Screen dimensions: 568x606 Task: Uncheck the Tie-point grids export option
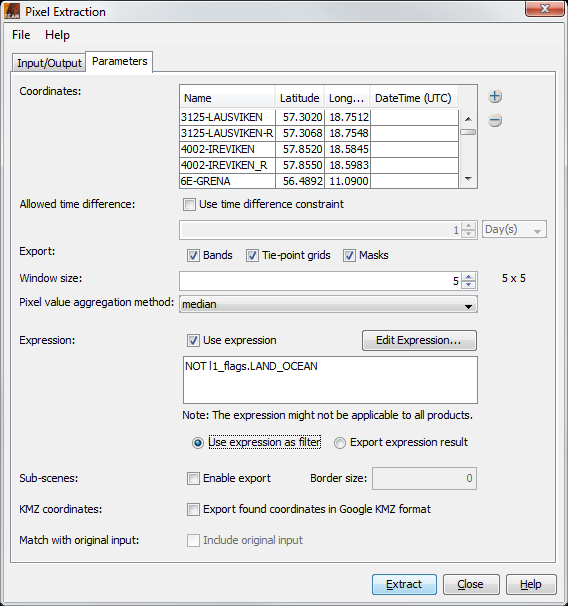pyautogui.click(x=252, y=255)
